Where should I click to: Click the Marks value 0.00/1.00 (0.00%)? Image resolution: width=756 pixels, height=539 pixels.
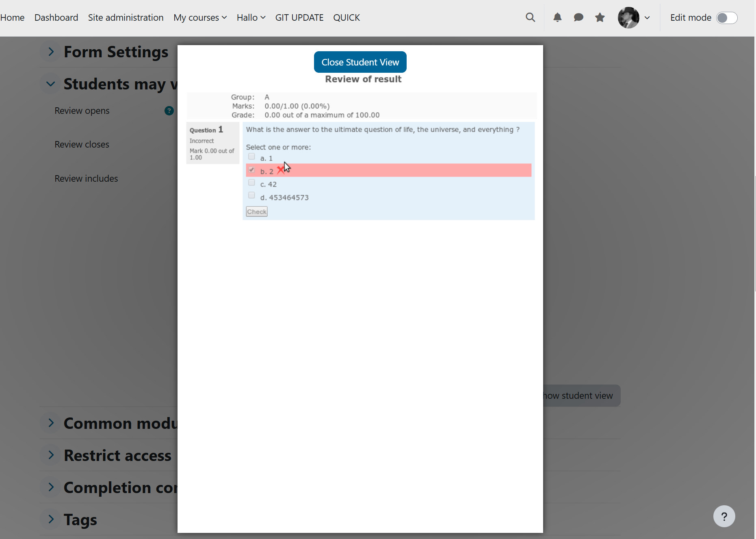point(297,106)
